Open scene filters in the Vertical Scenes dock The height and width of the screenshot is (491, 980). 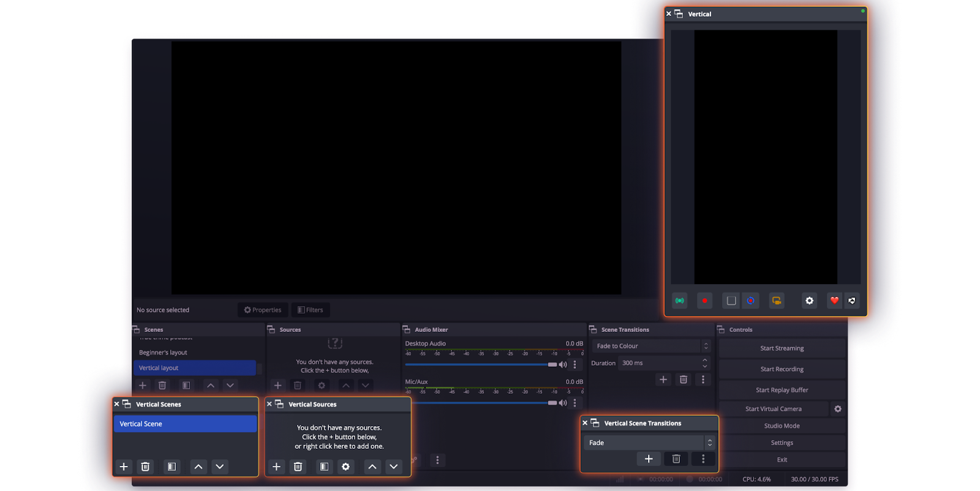point(171,467)
